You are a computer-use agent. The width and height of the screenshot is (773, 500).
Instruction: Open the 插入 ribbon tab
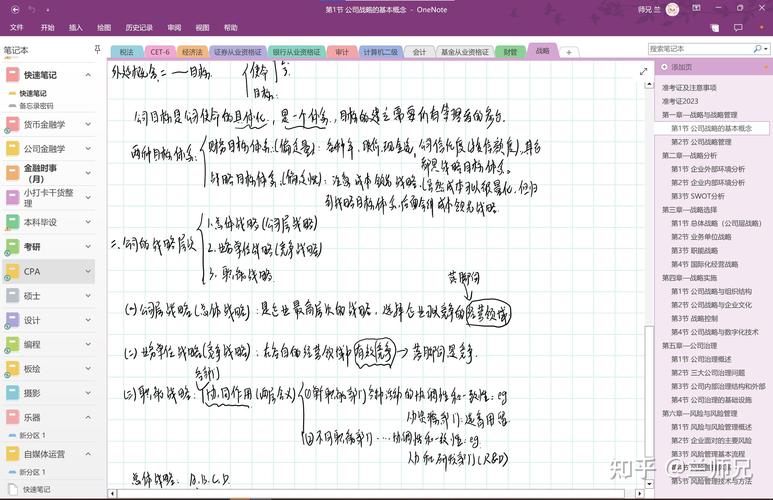75,28
